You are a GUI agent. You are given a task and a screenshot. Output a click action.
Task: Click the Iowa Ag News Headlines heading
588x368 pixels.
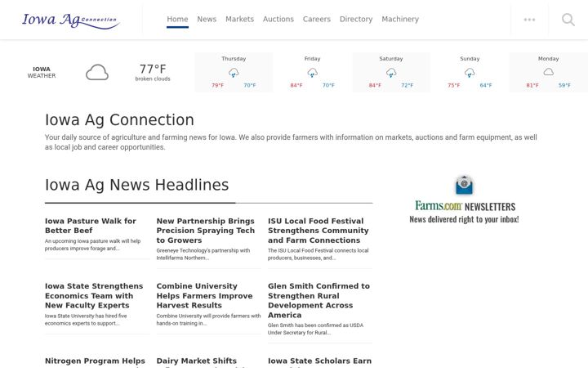point(137,185)
